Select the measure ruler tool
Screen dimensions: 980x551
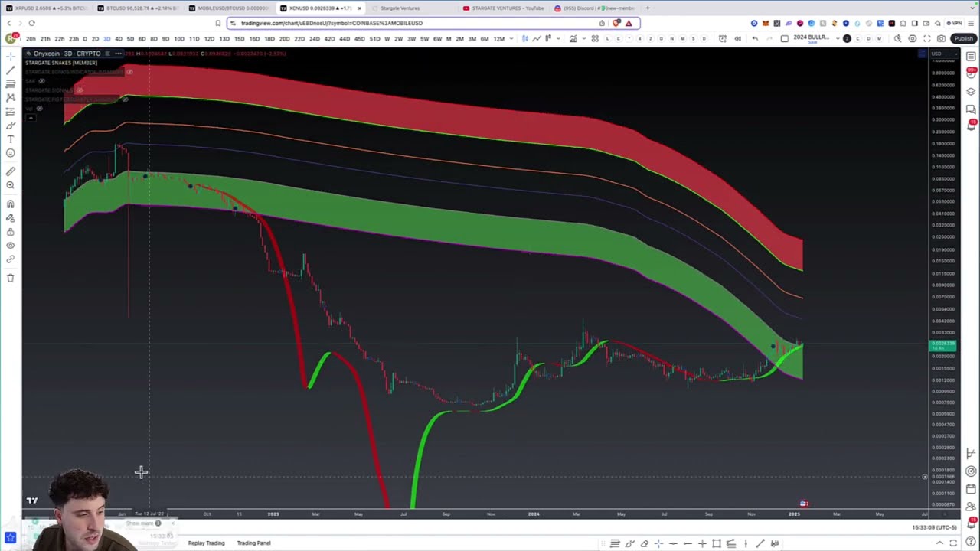10,171
